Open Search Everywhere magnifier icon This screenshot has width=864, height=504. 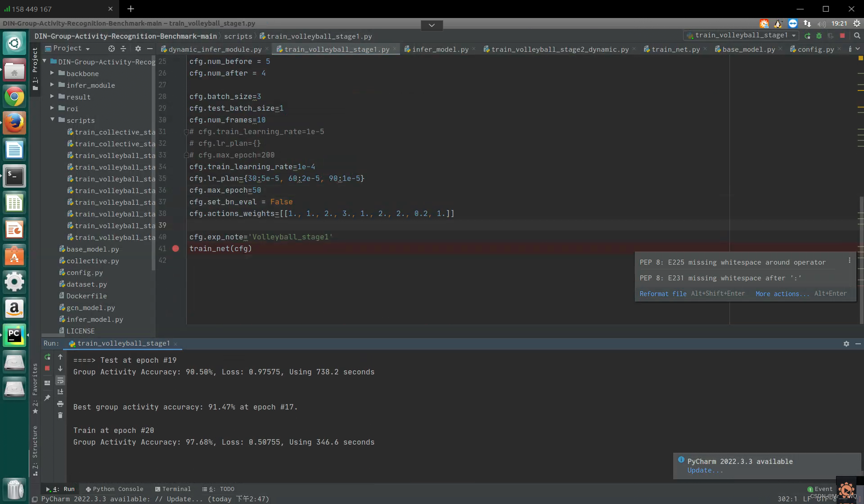(857, 36)
